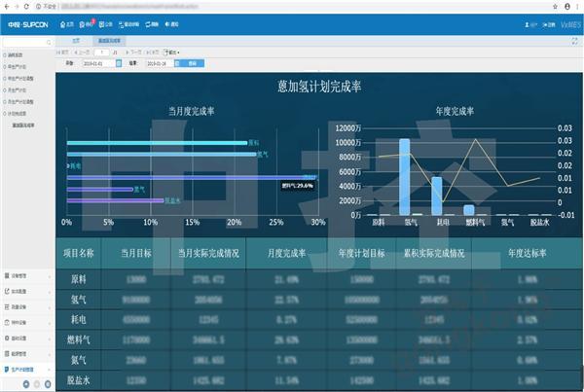Click browser reload button

26,7
